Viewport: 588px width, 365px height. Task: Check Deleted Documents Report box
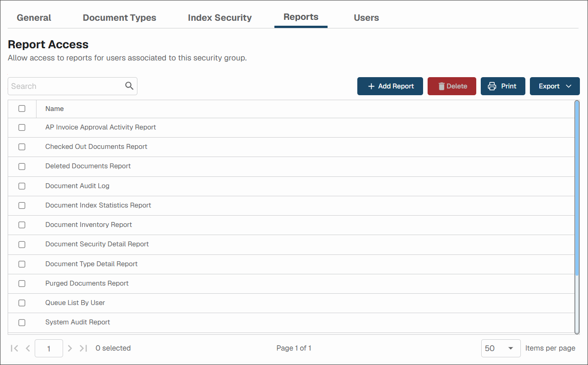click(22, 166)
